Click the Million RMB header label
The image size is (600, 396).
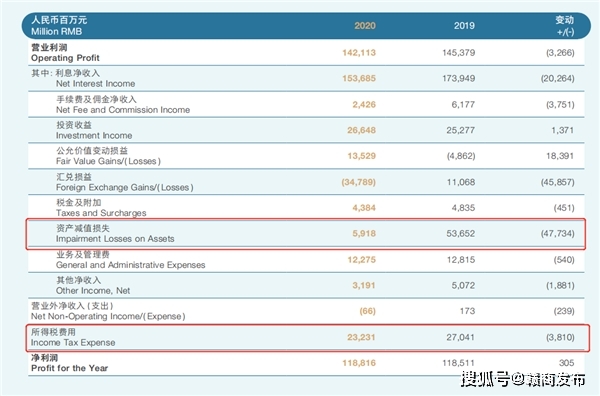(56, 31)
